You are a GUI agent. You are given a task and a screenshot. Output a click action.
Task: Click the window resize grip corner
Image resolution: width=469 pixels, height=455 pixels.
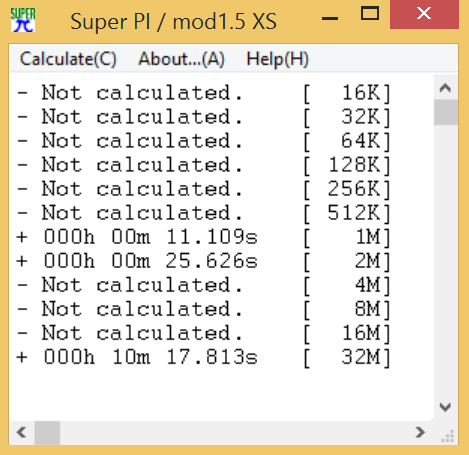448,436
